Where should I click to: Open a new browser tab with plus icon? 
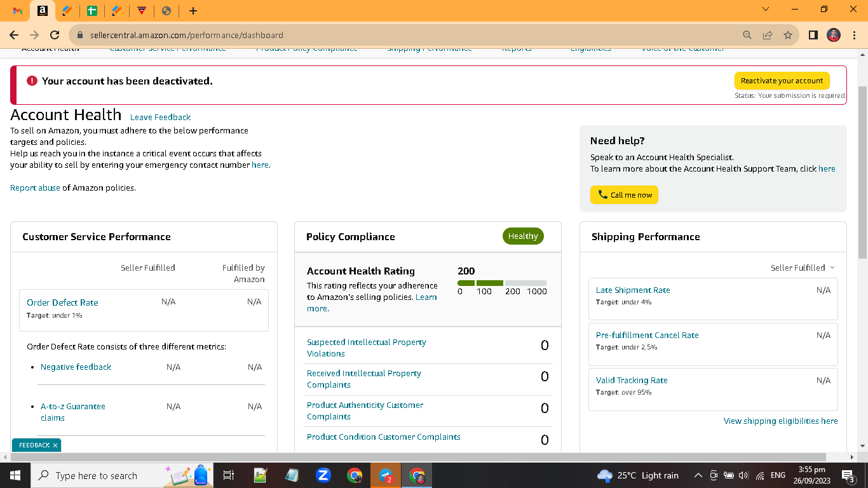193,11
